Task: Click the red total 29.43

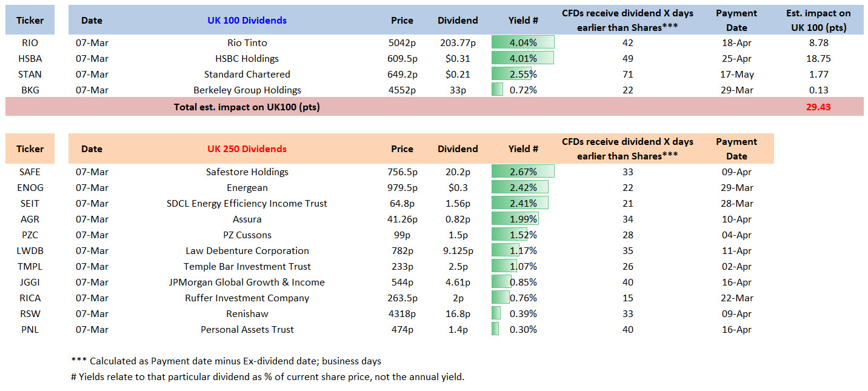Action: point(818,107)
